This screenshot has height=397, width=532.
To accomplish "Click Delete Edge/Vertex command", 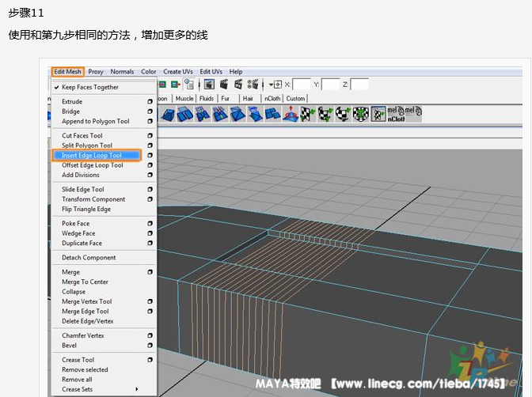I will (x=87, y=321).
